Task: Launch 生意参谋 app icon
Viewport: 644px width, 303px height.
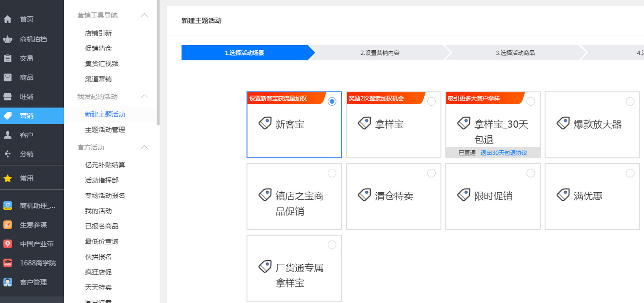Action: point(8,225)
